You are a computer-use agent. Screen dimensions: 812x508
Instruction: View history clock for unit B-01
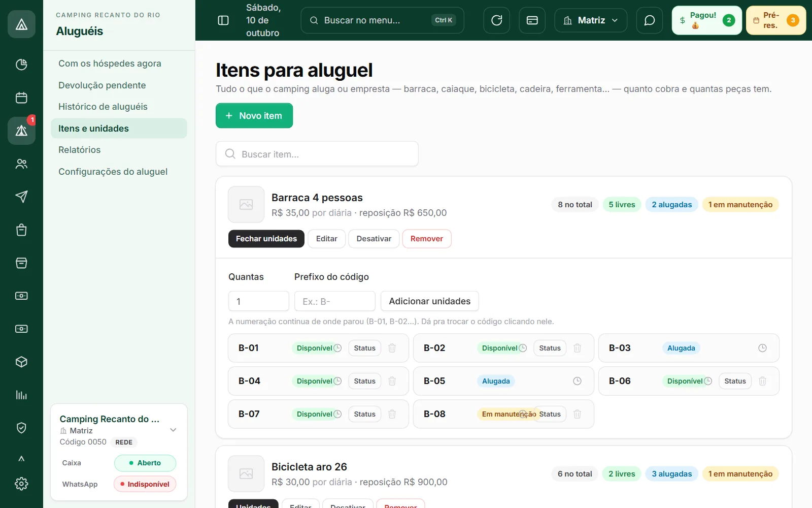tap(337, 348)
